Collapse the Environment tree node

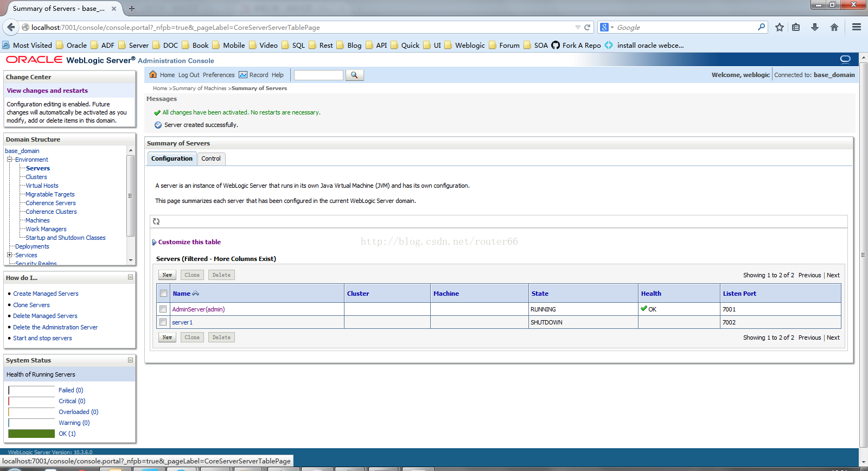9,160
